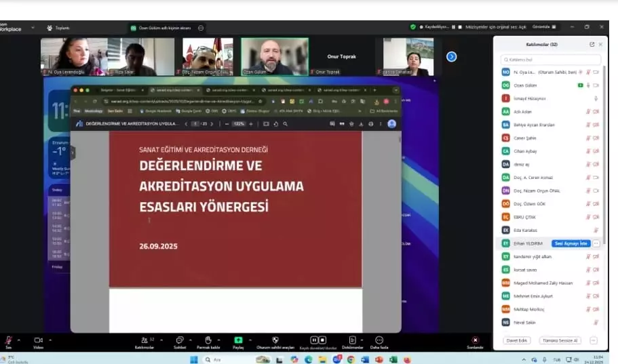Pause the recording in the toolbar
The width and height of the screenshot is (618, 364).
coord(314,340)
